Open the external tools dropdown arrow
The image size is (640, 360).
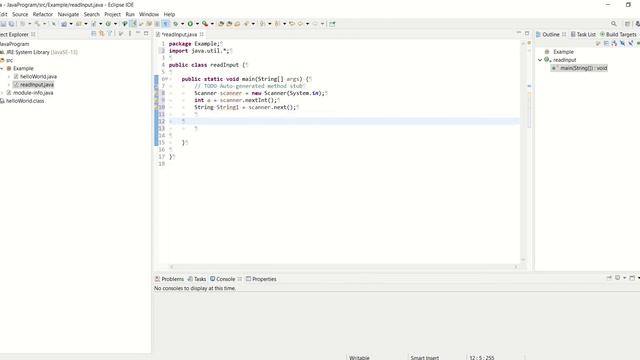(x=212, y=24)
